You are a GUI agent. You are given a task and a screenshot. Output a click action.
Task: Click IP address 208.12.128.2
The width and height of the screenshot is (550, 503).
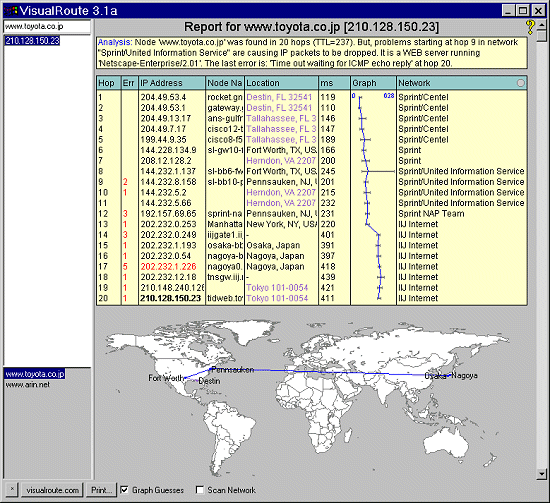tap(166, 161)
